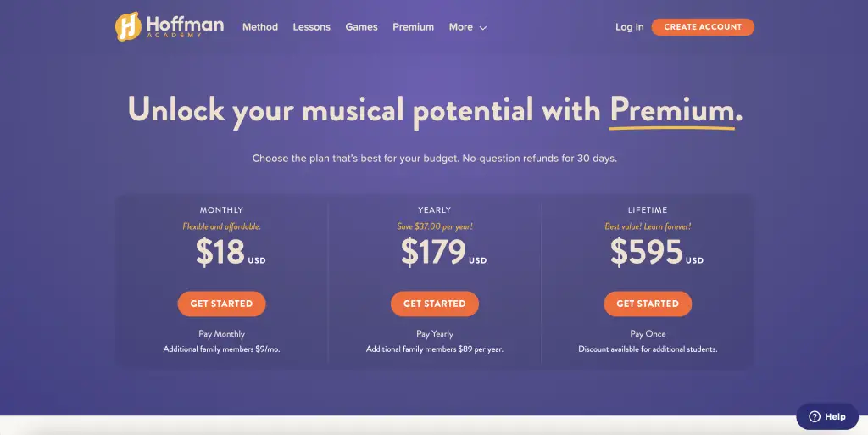Click the $595 USD lifetime price
The image size is (868, 435).
[657, 252]
